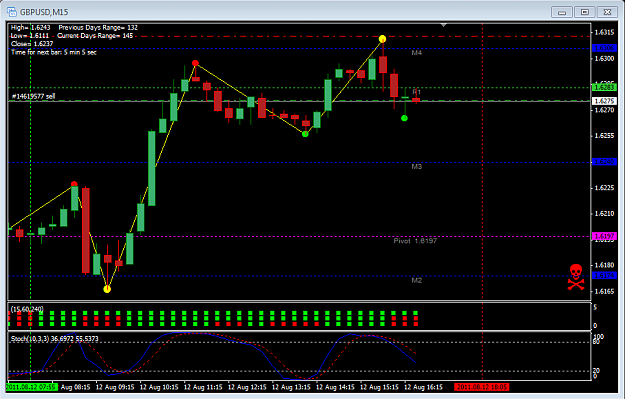Screen dimensions: 625x399
Task: Click the blue 1.6174 price tag
Action: point(604,275)
